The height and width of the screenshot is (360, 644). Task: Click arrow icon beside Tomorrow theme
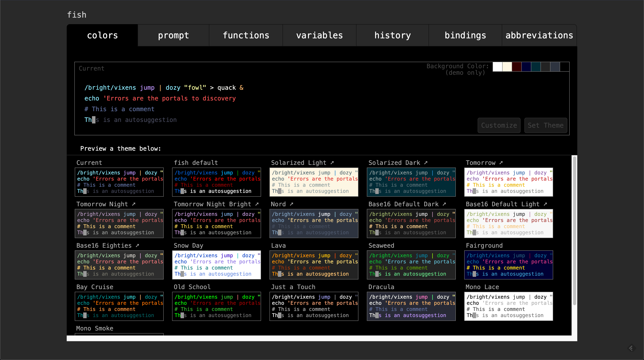point(501,163)
